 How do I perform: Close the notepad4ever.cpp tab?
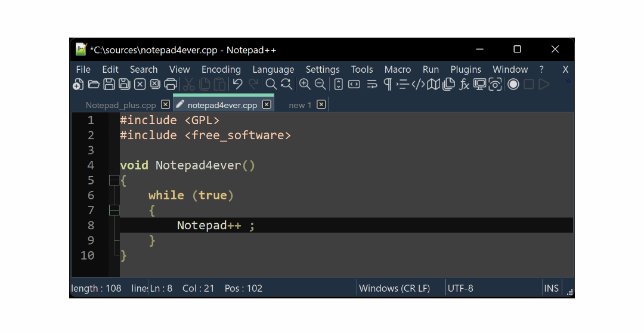(267, 104)
